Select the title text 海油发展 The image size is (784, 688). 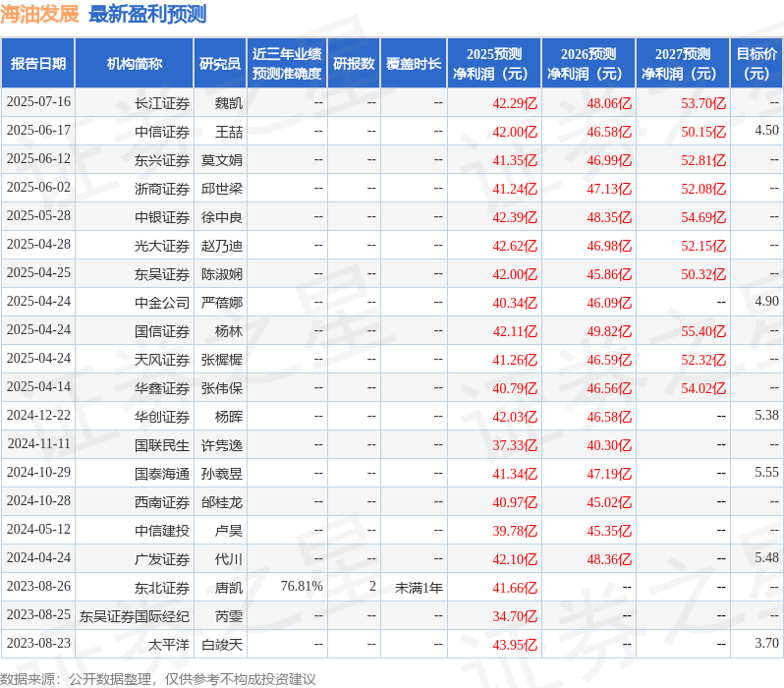coord(40,14)
